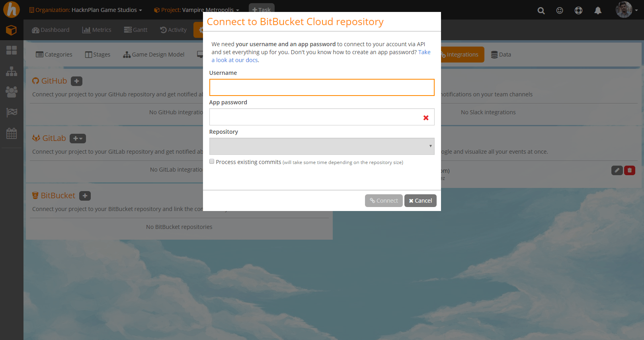Enable Process existing commits checkbox

click(x=212, y=162)
